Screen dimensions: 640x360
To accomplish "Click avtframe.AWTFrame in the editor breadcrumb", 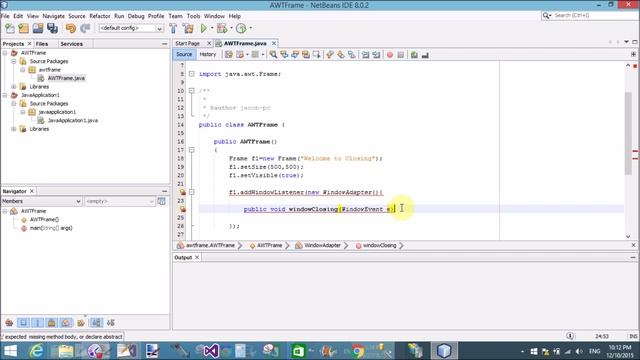I will (210, 245).
